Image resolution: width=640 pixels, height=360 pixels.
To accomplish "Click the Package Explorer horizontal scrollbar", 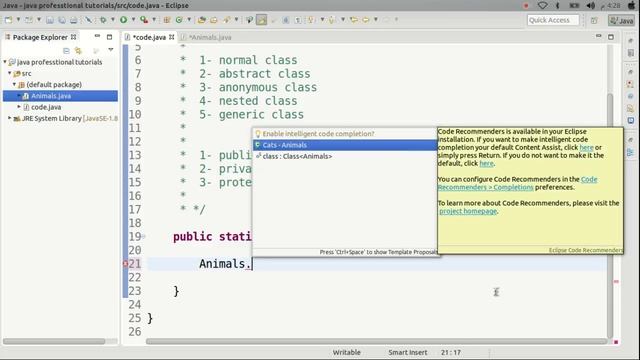I will point(54,341).
